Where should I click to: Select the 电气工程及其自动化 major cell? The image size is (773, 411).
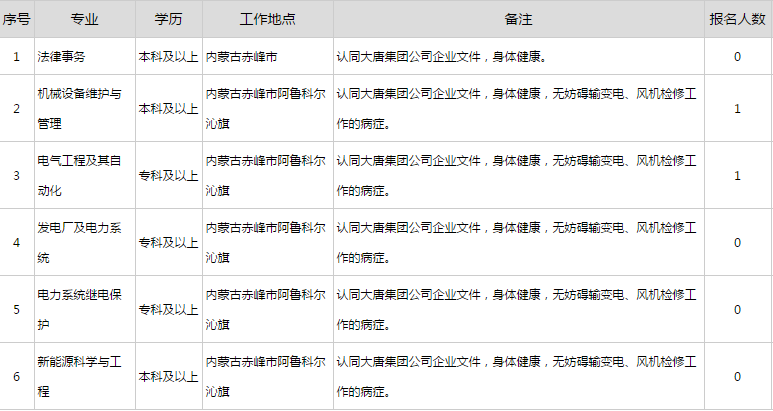[80, 175]
